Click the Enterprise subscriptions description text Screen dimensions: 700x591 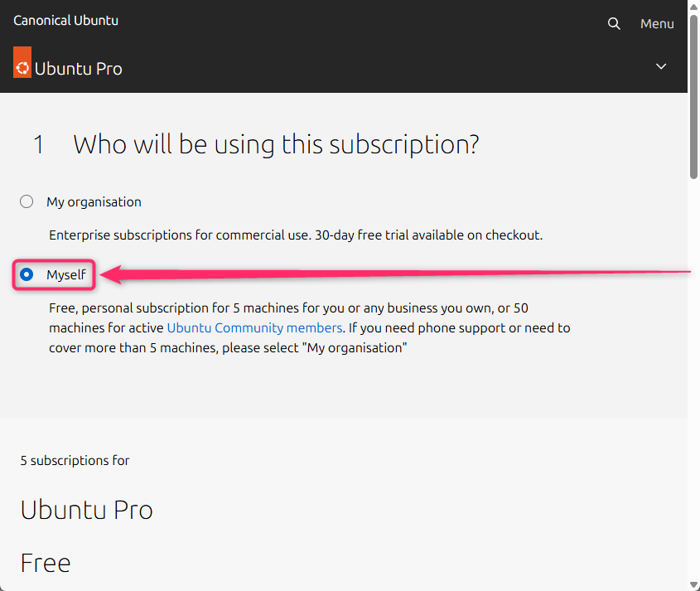[x=296, y=235]
